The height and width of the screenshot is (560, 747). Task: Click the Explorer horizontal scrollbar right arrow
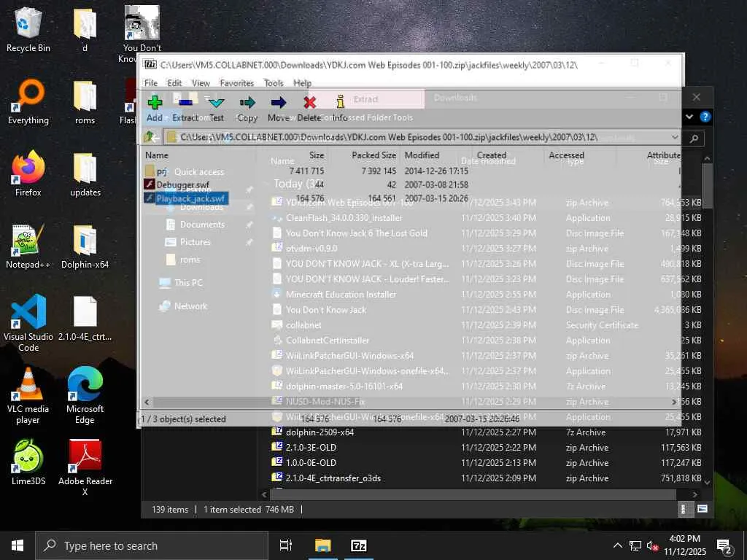pos(695,494)
